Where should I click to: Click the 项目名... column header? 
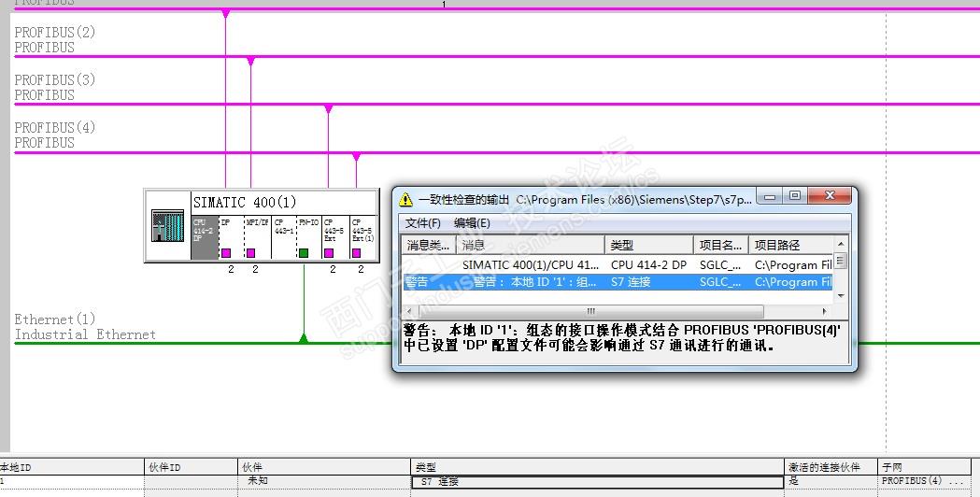click(720, 245)
